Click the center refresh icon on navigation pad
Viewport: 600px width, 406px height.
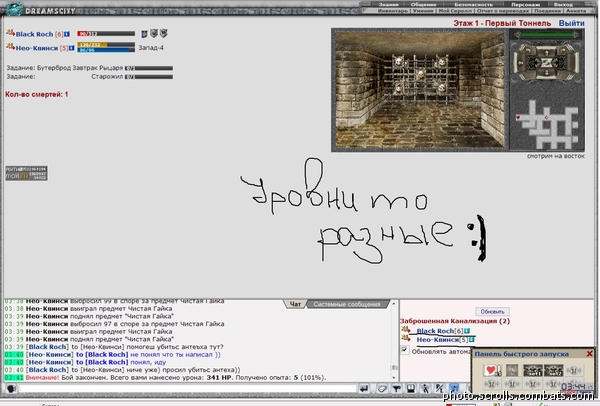point(546,62)
